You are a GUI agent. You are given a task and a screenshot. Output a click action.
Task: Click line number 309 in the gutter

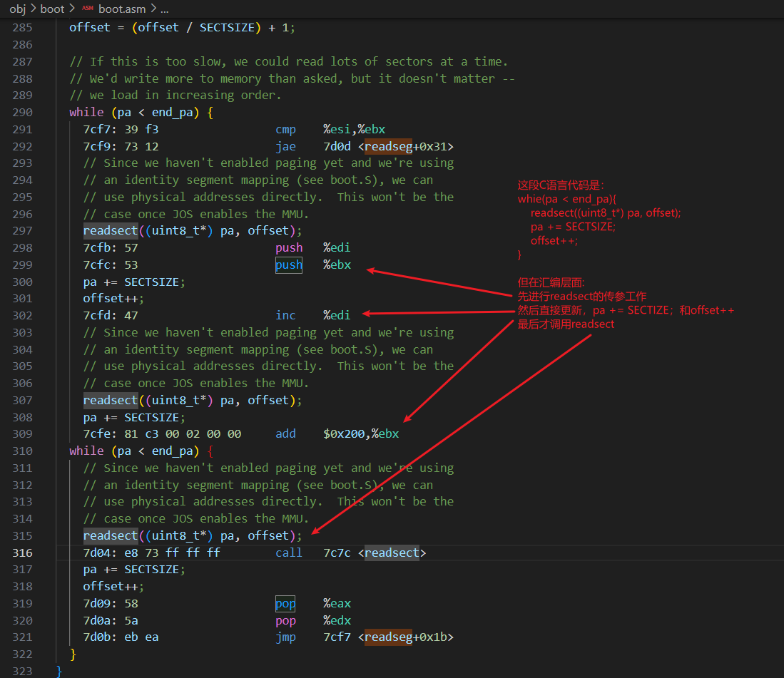tap(23, 433)
